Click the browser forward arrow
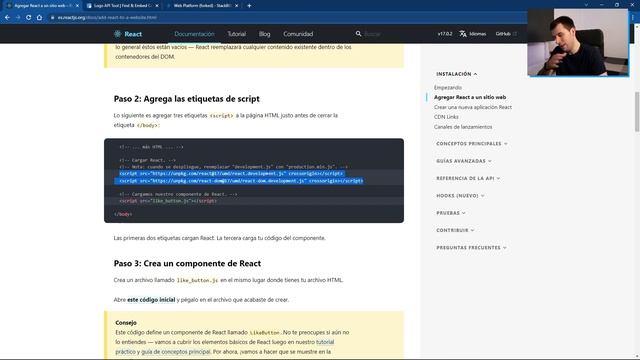The height and width of the screenshot is (360, 640). pyautogui.click(x=18, y=18)
